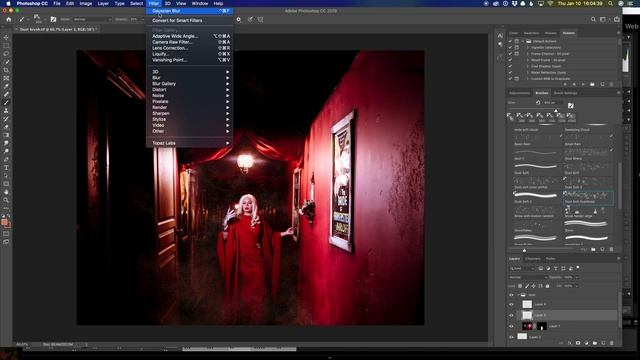Toggle checkmark for Wood Frame action

tap(510, 60)
